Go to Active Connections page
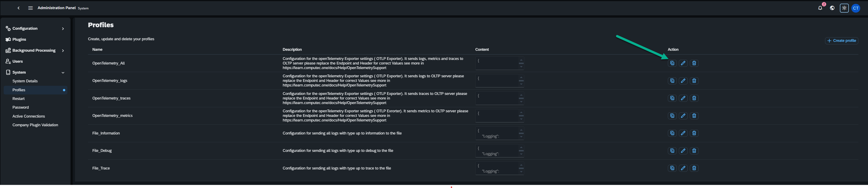 (29, 116)
